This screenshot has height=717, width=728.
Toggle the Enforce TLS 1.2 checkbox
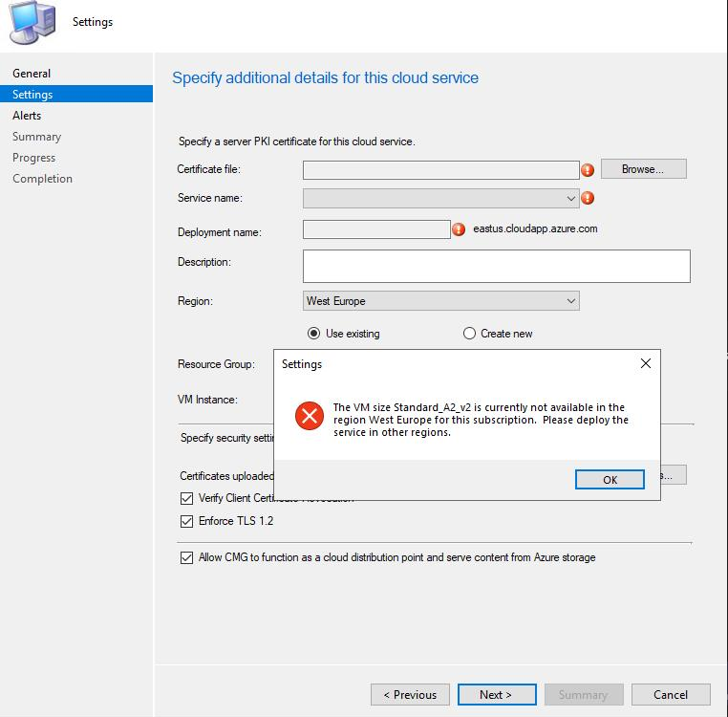coord(186,521)
